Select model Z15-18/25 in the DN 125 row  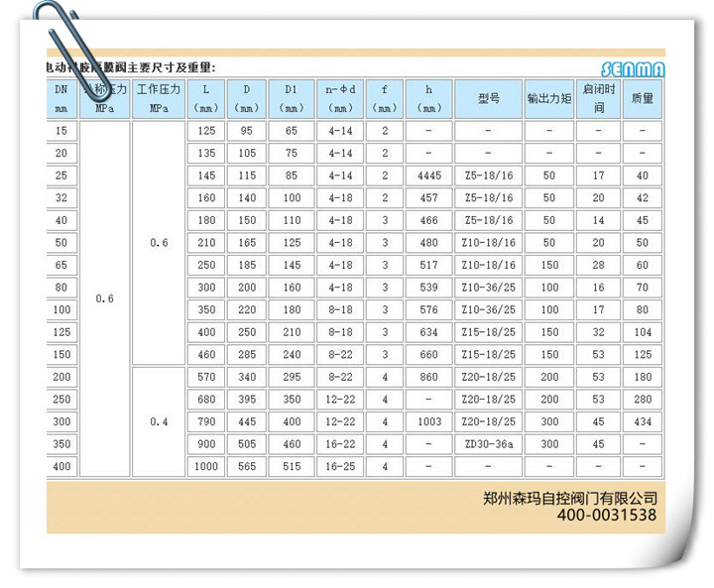[x=489, y=332]
